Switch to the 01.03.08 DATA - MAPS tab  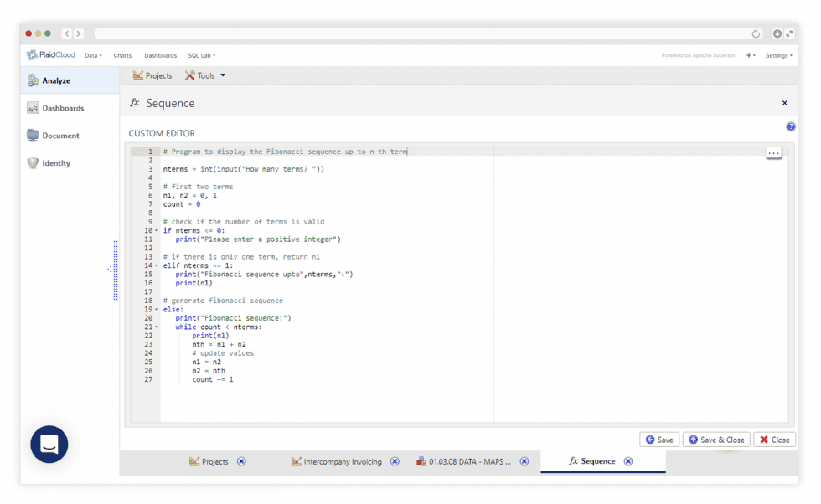(x=464, y=461)
